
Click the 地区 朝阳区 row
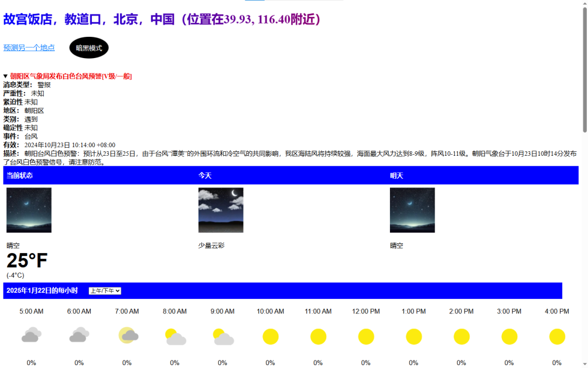coord(24,110)
